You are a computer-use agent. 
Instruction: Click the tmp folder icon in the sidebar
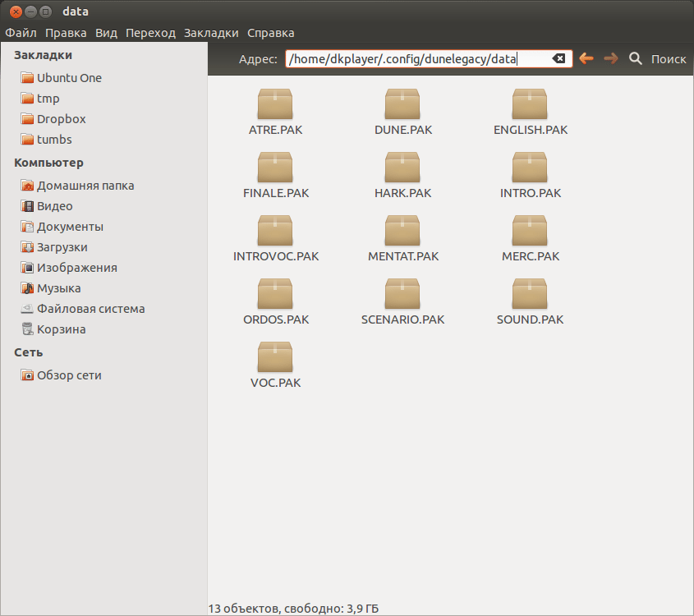coord(27,99)
